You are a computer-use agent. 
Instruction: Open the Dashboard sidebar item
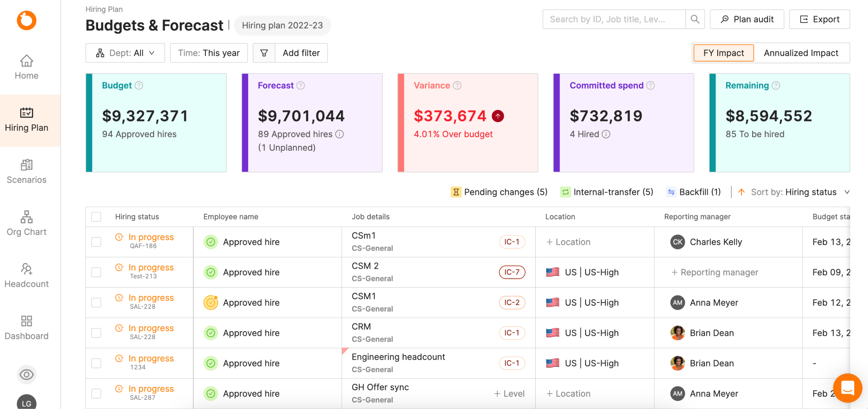(x=26, y=328)
